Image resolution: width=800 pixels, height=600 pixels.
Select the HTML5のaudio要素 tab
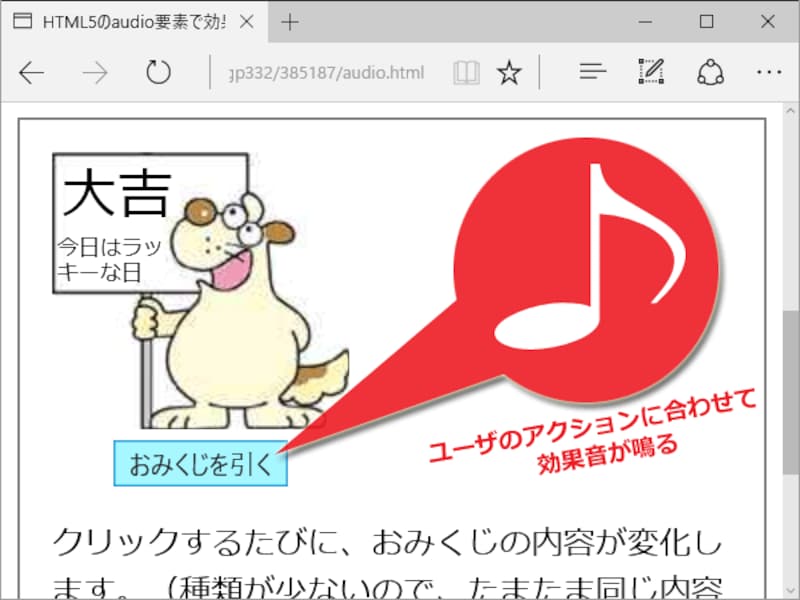click(130, 22)
